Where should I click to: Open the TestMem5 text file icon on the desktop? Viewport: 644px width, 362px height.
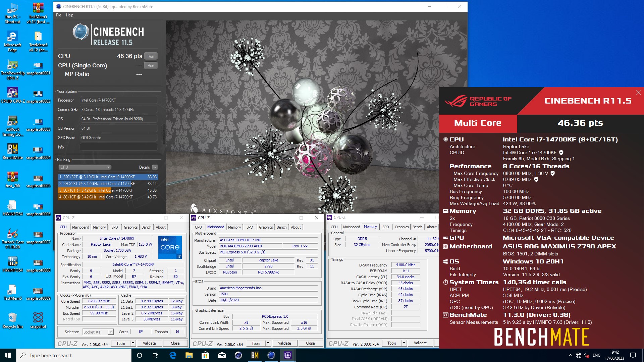click(12, 292)
